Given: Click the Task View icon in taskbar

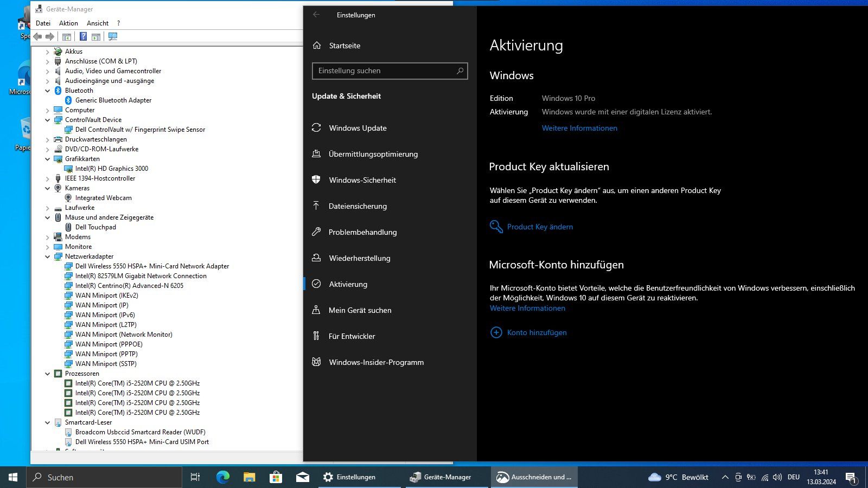Looking at the screenshot, I should pos(195,477).
